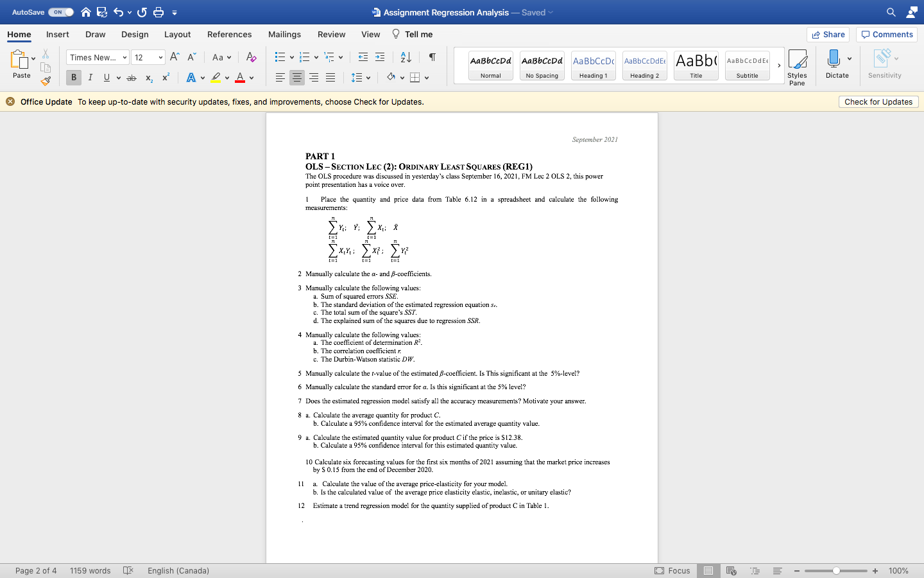Justify the paragraph text
The height and width of the screenshot is (578, 924).
(330, 78)
